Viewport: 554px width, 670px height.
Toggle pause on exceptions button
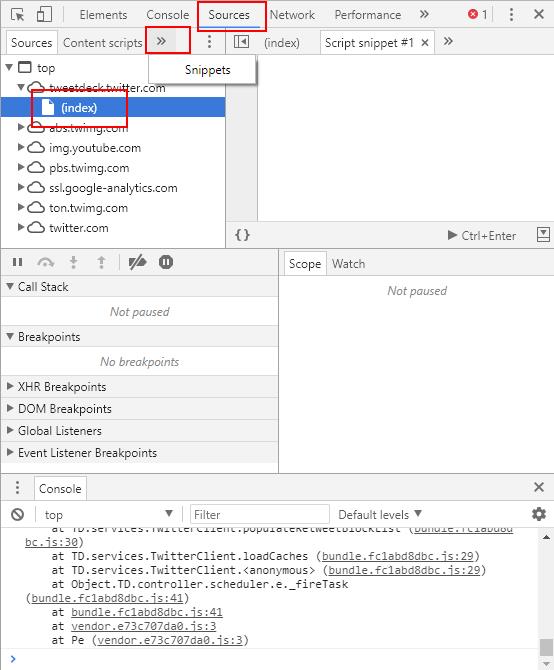[166, 262]
